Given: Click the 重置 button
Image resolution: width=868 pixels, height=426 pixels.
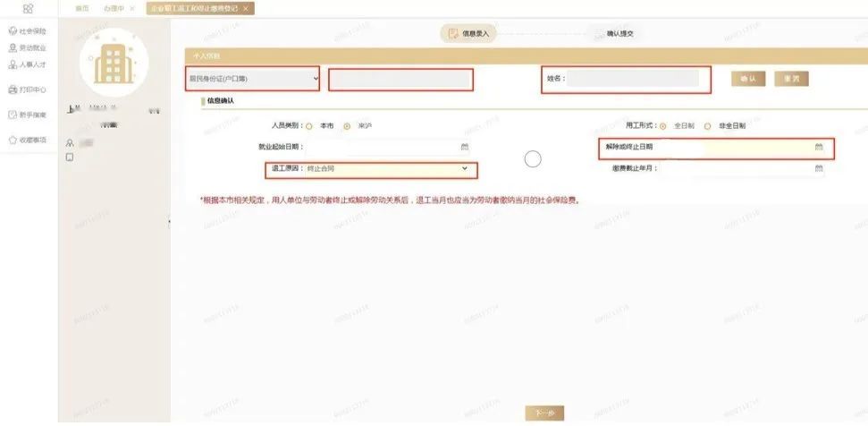Looking at the screenshot, I should pos(792,79).
